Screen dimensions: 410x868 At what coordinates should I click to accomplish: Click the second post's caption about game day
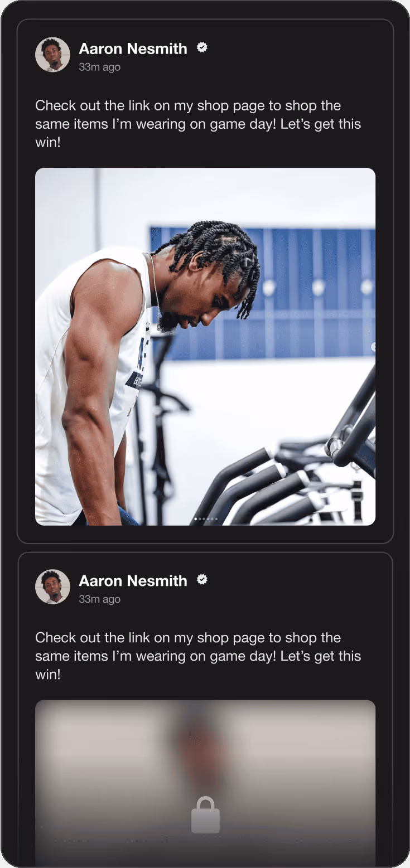(198, 656)
